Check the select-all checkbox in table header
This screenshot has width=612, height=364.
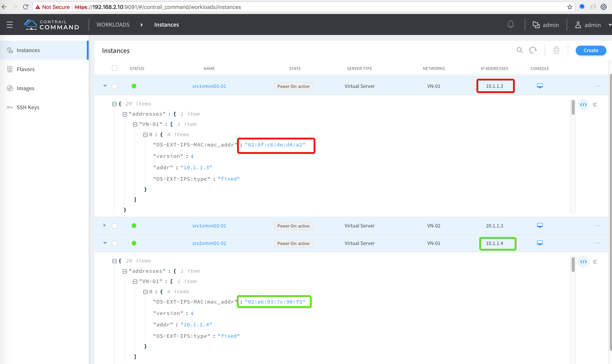pyautogui.click(x=115, y=68)
